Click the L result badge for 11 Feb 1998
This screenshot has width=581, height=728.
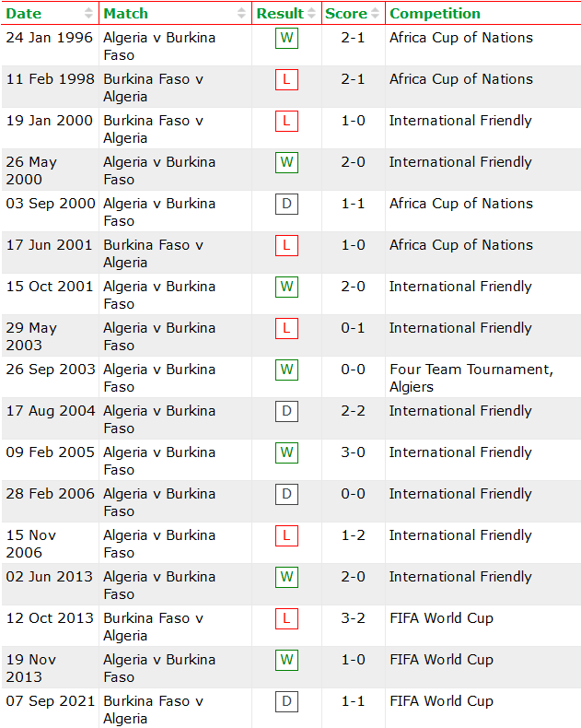pyautogui.click(x=286, y=80)
